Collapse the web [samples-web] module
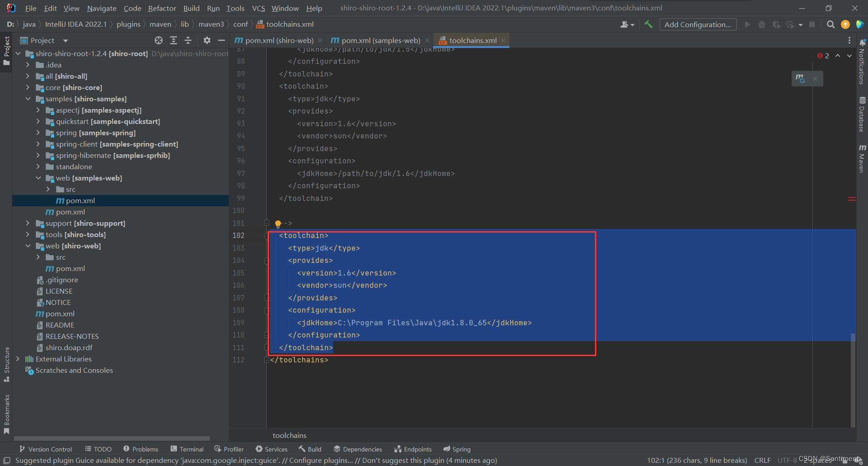 [x=38, y=178]
